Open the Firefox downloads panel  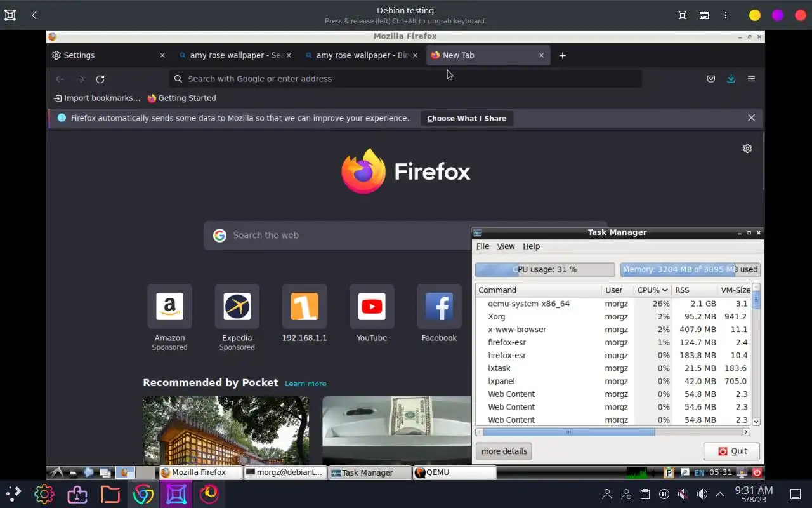[731, 79]
